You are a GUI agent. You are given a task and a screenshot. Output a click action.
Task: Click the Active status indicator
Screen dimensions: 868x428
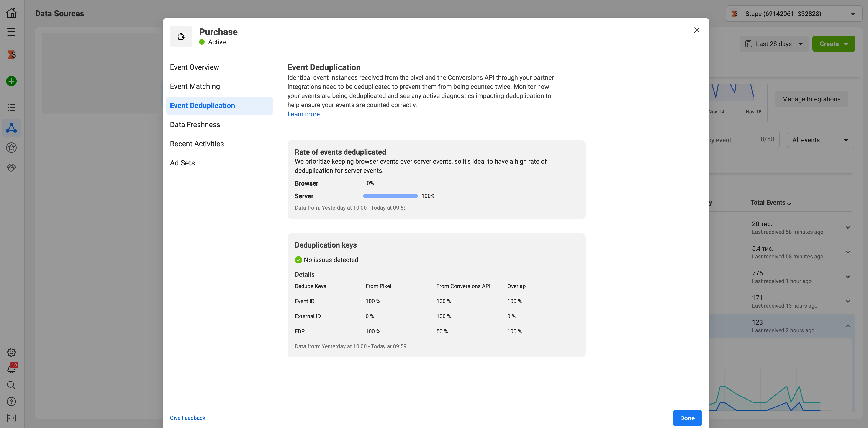point(212,42)
